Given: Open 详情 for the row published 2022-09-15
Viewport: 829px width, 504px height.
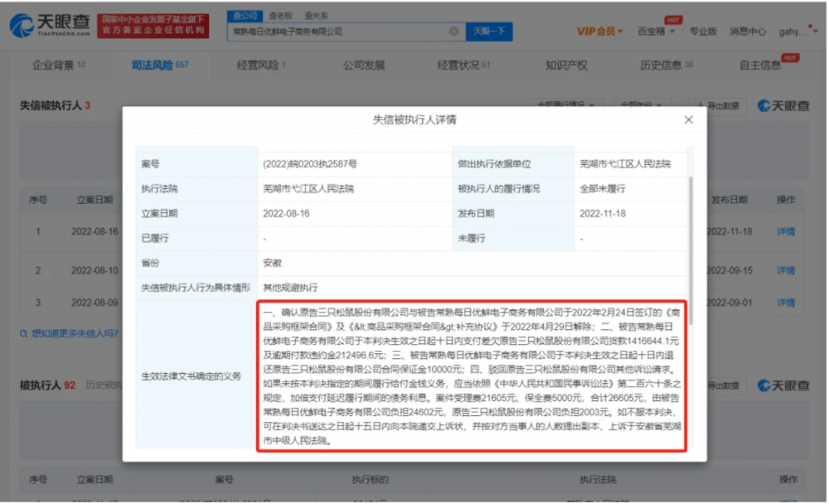Looking at the screenshot, I should point(786,271).
